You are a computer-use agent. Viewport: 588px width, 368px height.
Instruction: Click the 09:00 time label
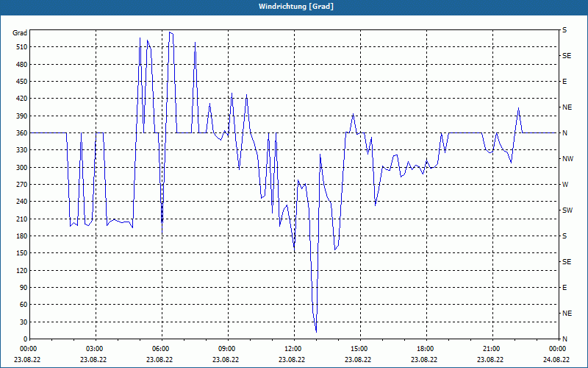click(228, 349)
